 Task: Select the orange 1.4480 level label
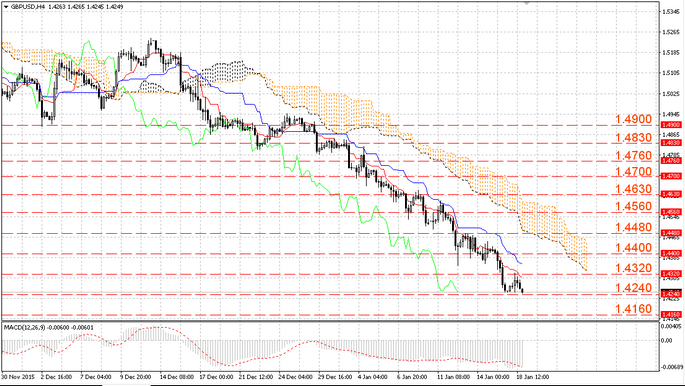633,227
